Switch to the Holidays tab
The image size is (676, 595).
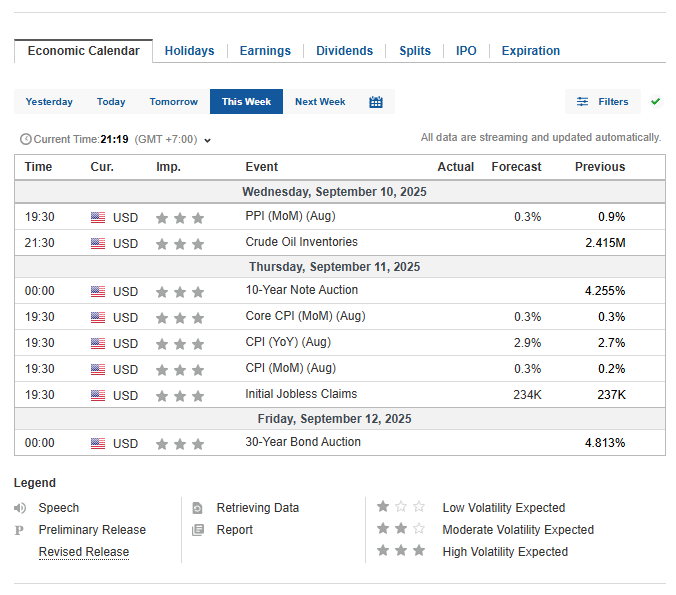[x=189, y=51]
